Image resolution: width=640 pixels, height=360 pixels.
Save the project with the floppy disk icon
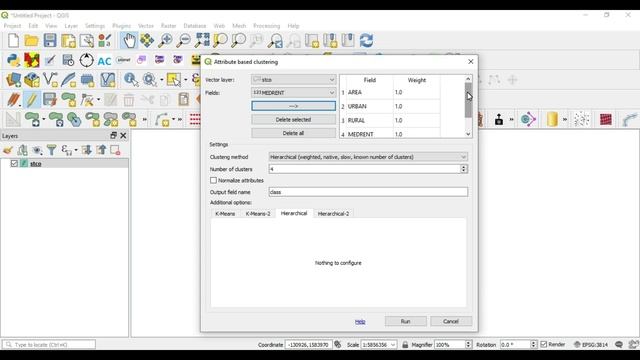pos(50,40)
